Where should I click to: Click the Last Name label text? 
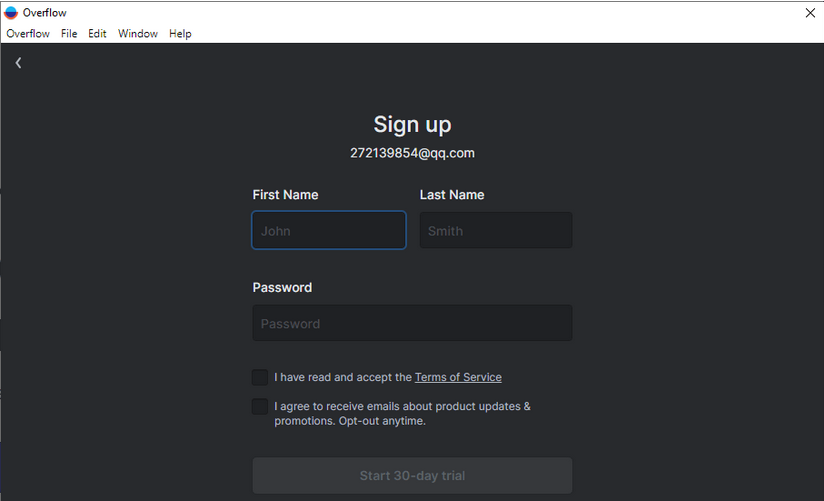452,195
